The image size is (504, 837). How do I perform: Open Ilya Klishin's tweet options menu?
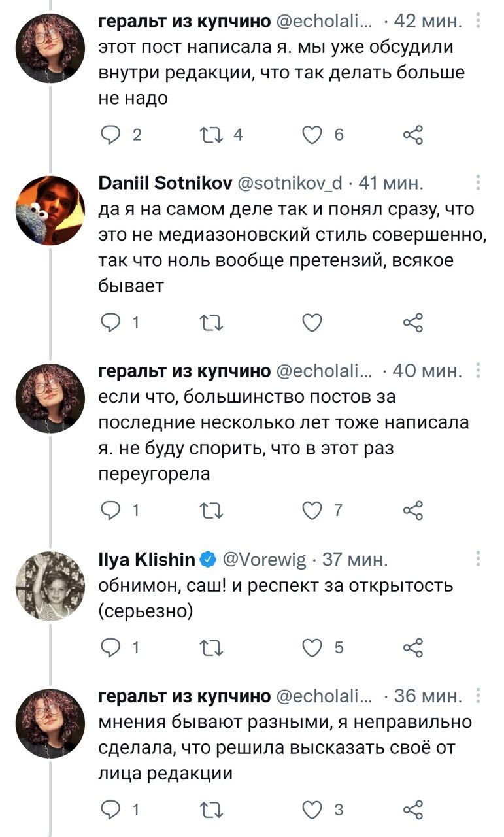[x=479, y=558]
